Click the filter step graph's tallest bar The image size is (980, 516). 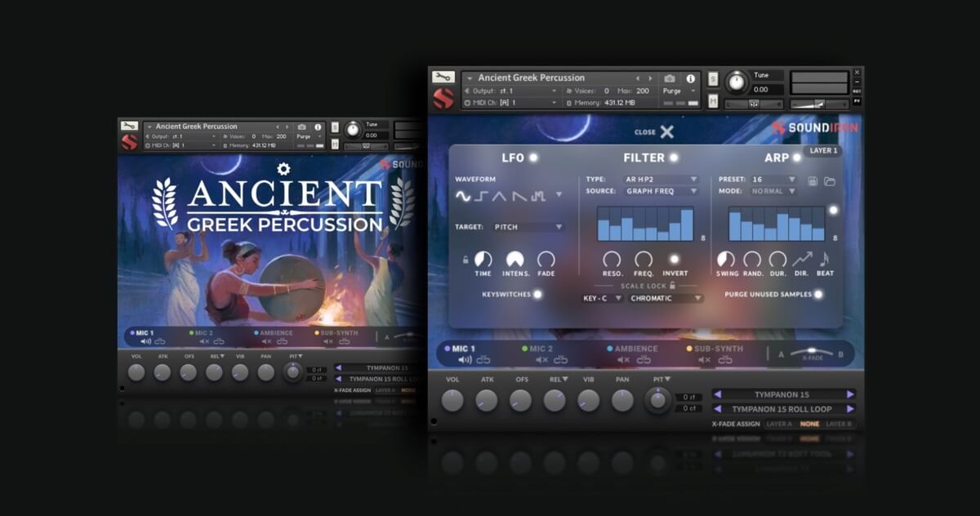point(687,225)
